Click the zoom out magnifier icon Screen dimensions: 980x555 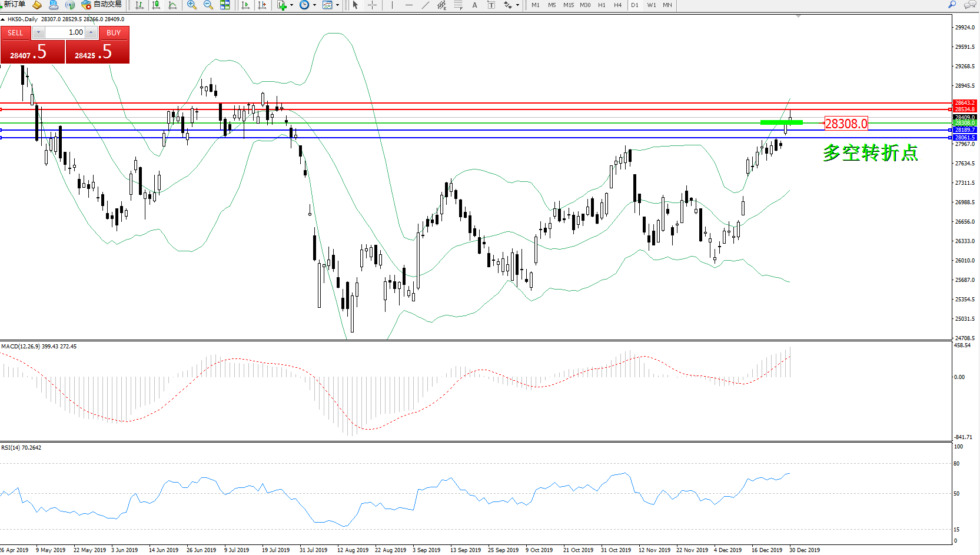(208, 5)
